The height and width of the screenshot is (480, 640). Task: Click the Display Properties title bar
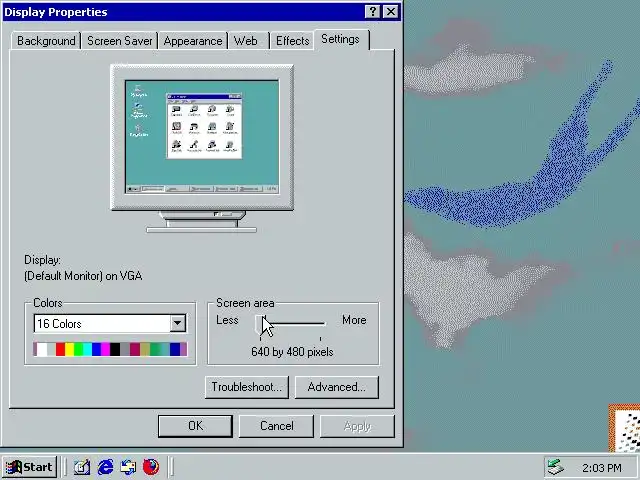coord(184,12)
